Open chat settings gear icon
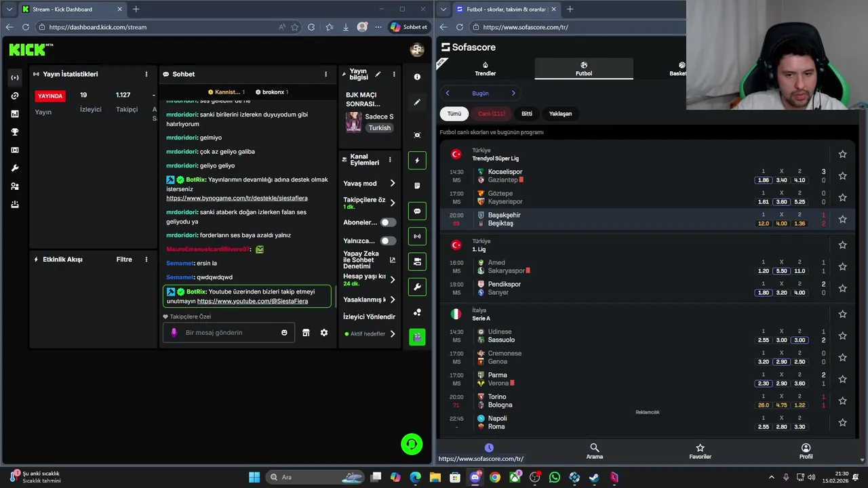This screenshot has width=868, height=488. [x=324, y=333]
